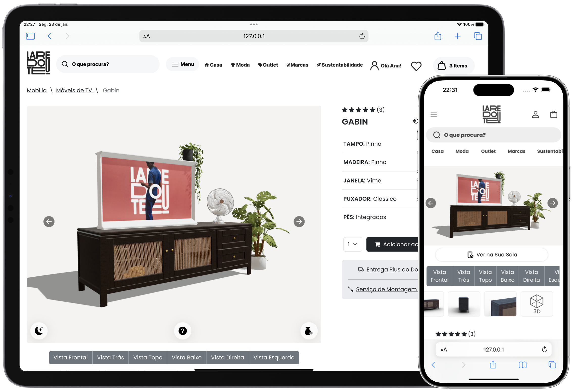
Task: Click the search input field
Action: click(x=110, y=64)
